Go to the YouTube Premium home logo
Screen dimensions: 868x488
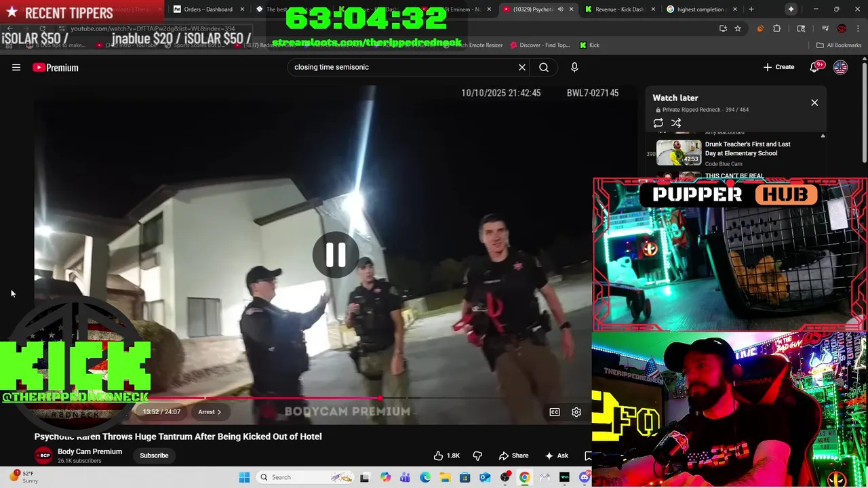tap(56, 67)
